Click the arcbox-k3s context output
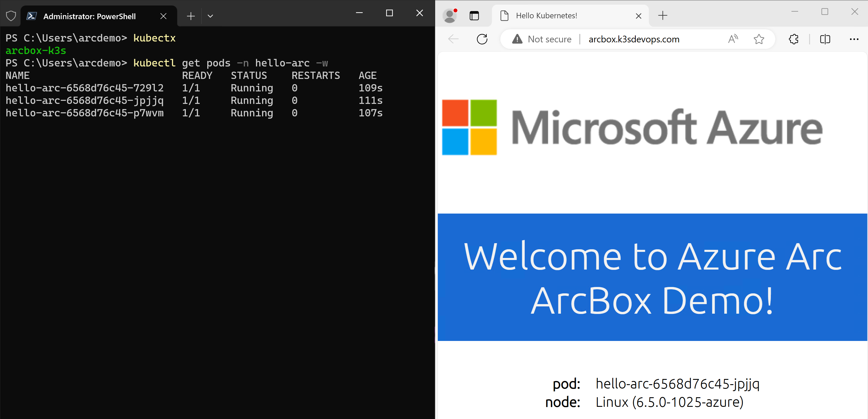 point(36,50)
